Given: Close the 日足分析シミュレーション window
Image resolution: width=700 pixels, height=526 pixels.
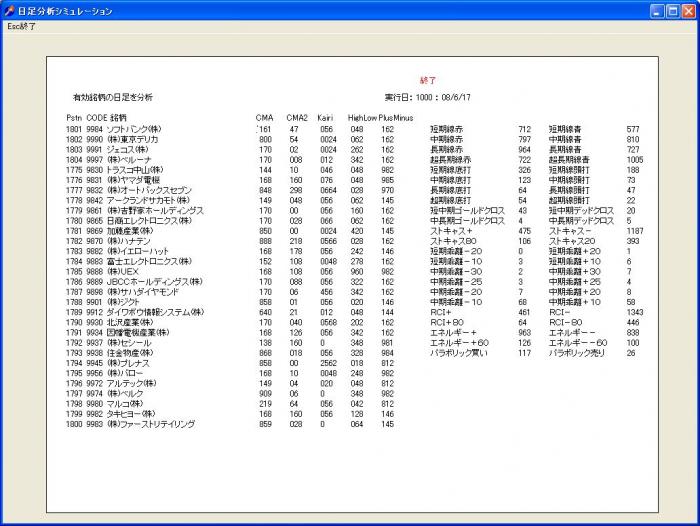Looking at the screenshot, I should 688,11.
